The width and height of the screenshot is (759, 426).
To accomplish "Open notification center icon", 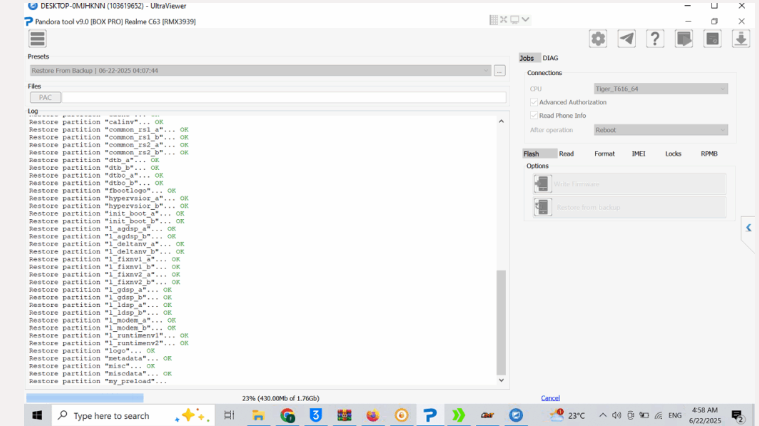I will pyautogui.click(x=738, y=416).
